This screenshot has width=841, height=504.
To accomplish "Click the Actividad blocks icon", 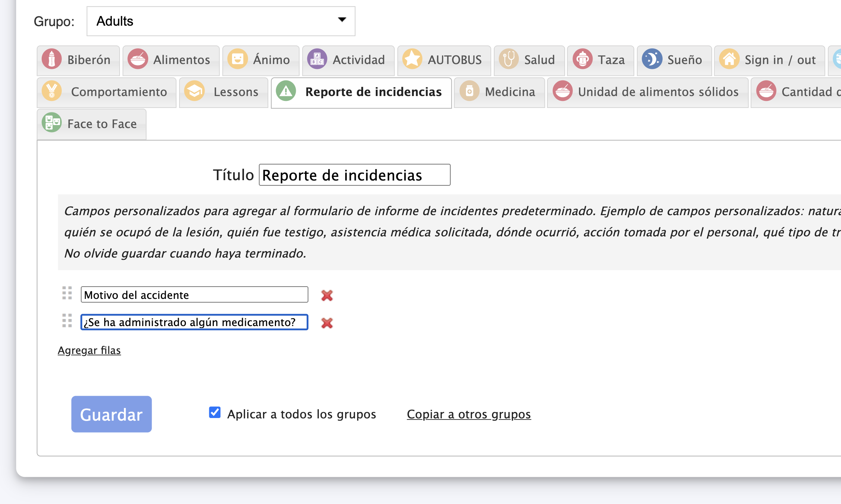I will pos(317,60).
